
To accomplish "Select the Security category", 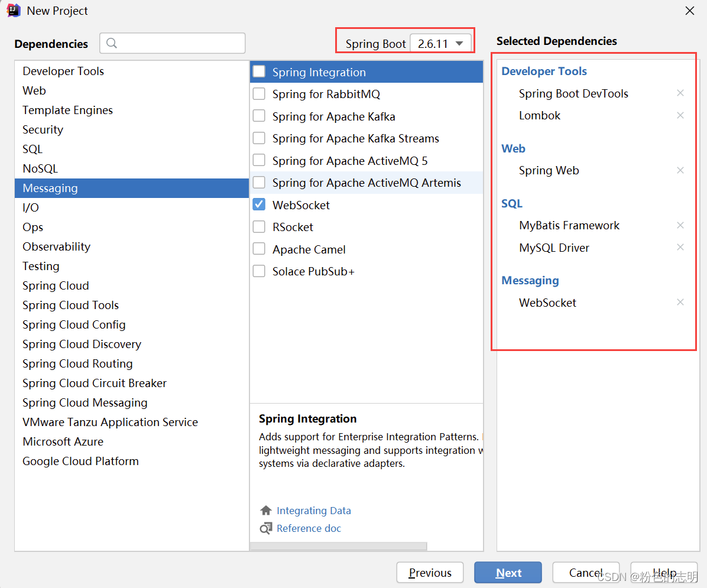I will [x=132, y=129].
